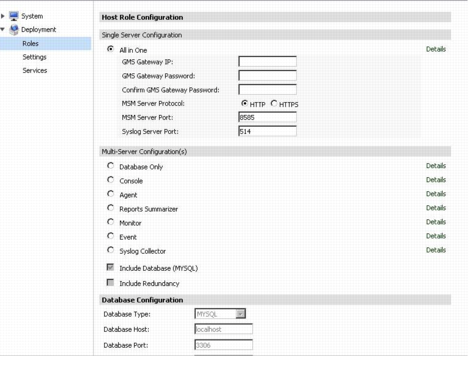The height and width of the screenshot is (374, 475).
Task: Click the GMS Gateway Password field
Action: pos(267,75)
